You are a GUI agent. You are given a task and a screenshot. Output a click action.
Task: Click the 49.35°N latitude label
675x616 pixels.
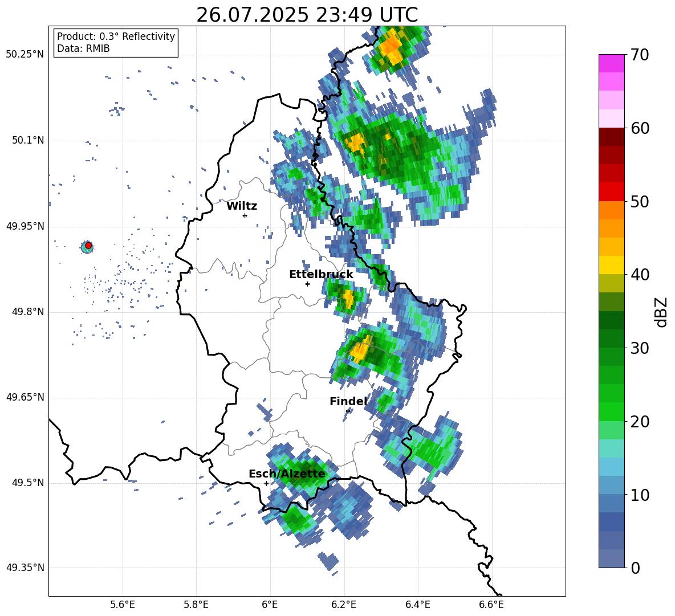25,568
